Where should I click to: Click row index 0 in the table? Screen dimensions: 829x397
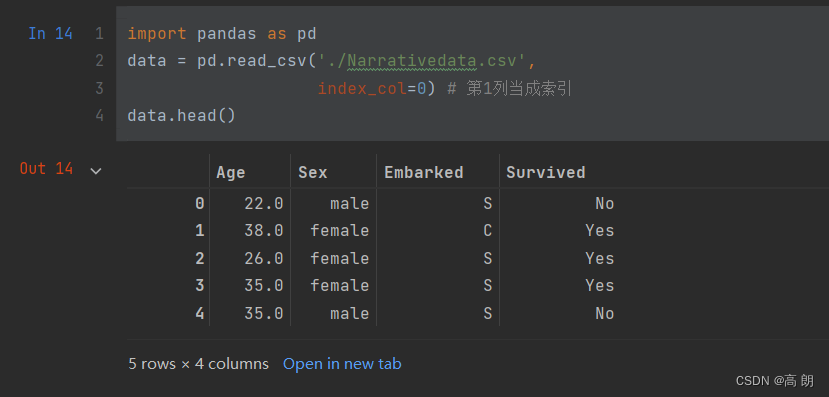(x=199, y=204)
